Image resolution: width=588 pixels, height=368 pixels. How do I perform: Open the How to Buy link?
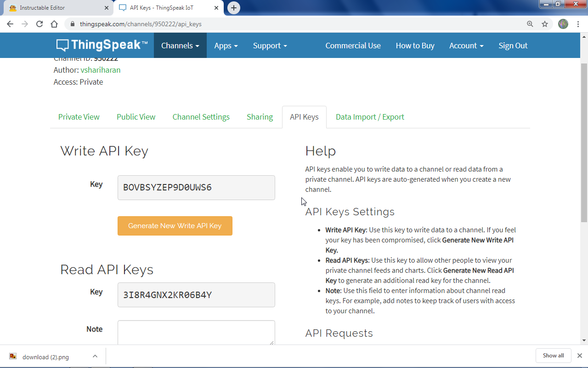(415, 46)
